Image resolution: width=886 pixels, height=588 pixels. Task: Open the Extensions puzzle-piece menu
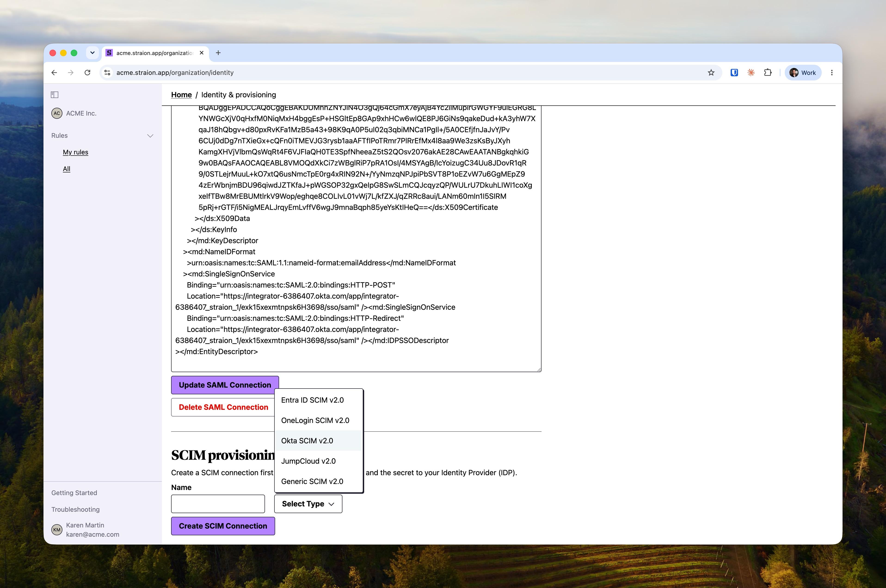click(767, 73)
